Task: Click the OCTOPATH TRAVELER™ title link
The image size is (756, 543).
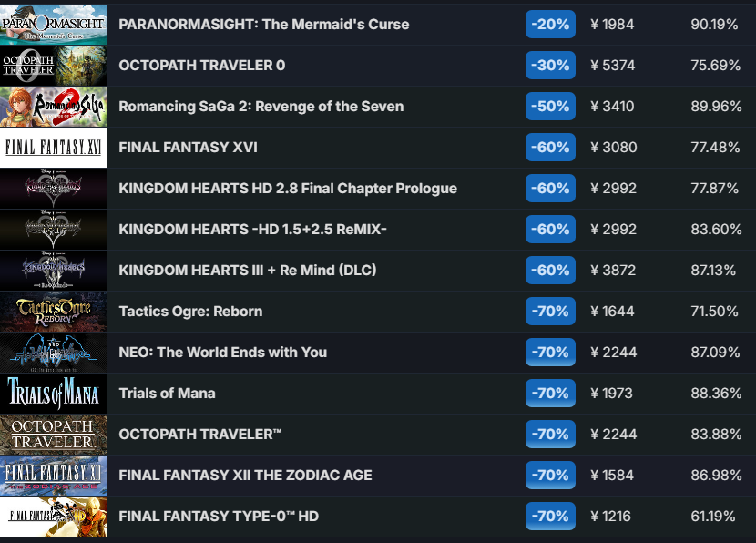Action: coord(200,435)
